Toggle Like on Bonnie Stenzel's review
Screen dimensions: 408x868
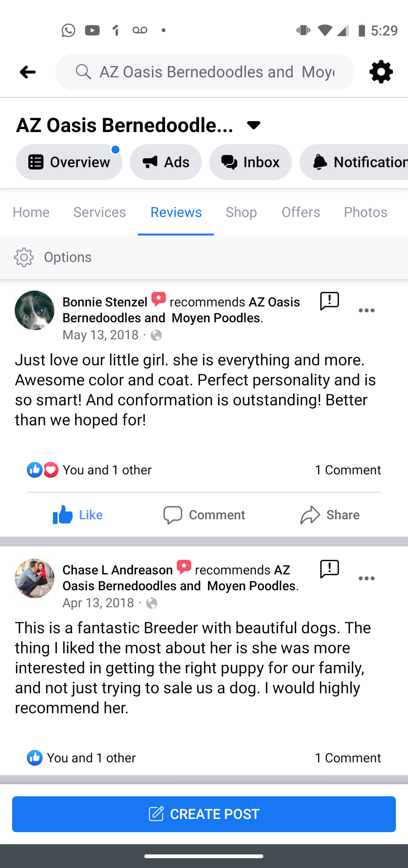(78, 515)
